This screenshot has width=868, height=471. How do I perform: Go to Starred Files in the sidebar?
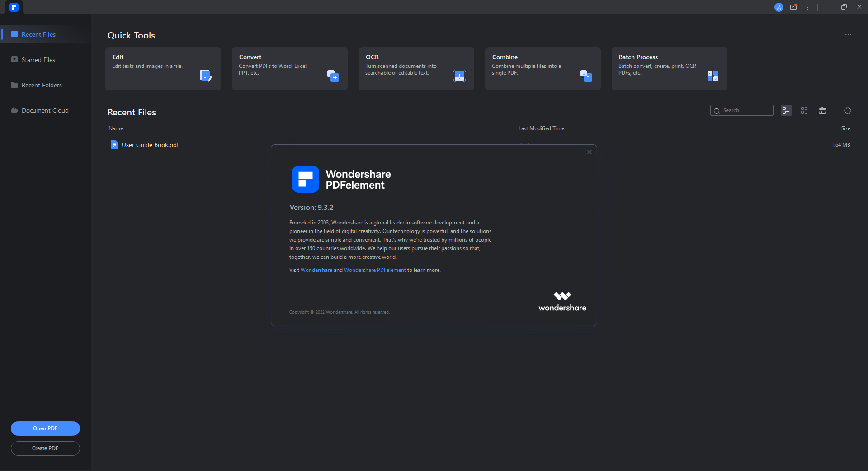pyautogui.click(x=45, y=60)
